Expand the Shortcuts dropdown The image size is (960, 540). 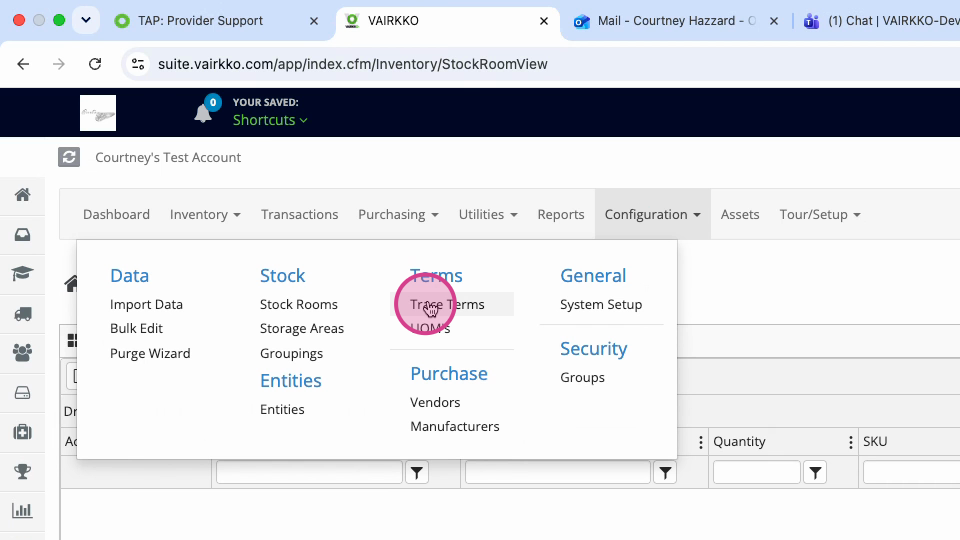click(x=270, y=120)
